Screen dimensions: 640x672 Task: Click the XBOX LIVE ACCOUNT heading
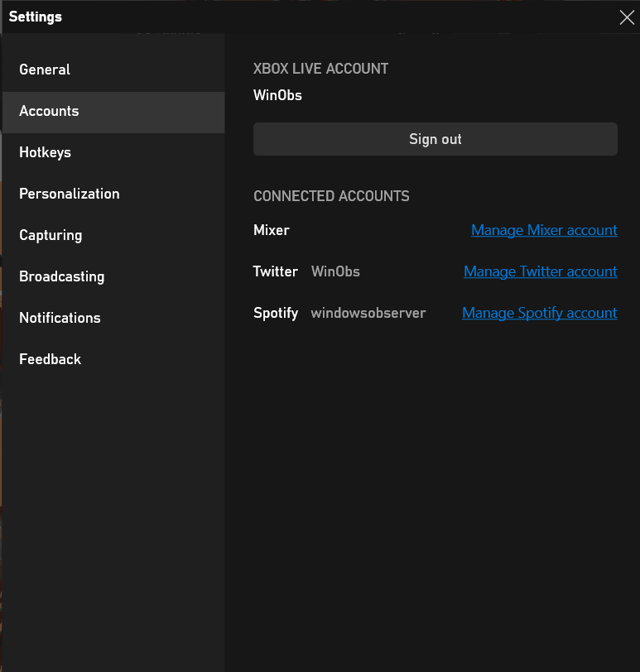[320, 69]
